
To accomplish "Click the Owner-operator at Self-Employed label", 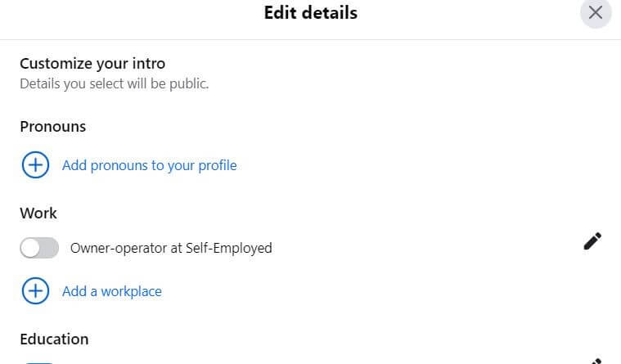I will click(171, 248).
